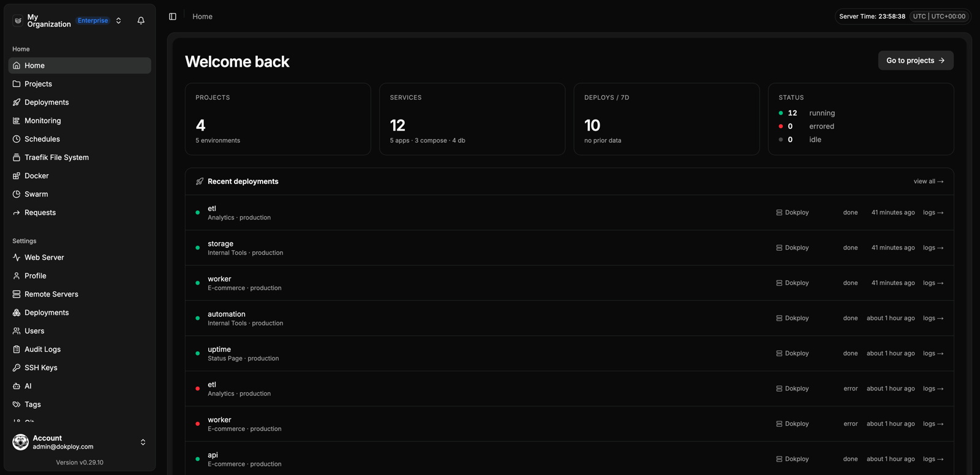Open logs for storage deployment
The height and width of the screenshot is (475, 980).
(933, 248)
